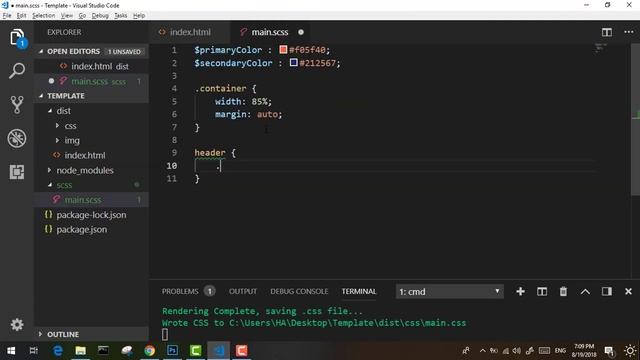Collapse the Open Editors section
Screen dimensions: 640x360
(41, 51)
